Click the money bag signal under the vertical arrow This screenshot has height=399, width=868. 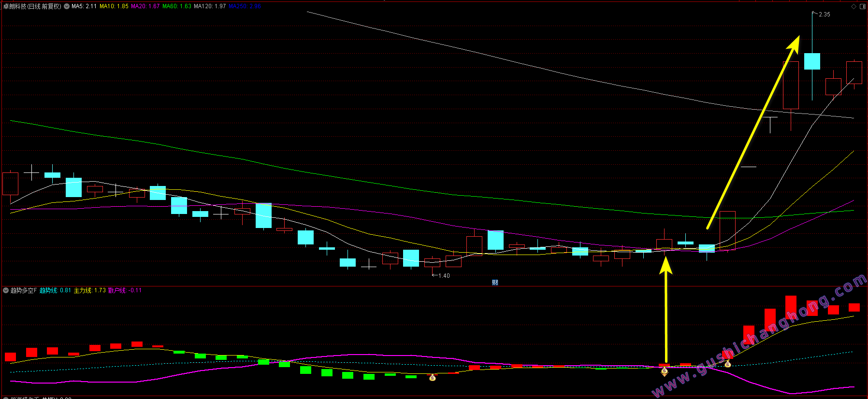tap(665, 371)
